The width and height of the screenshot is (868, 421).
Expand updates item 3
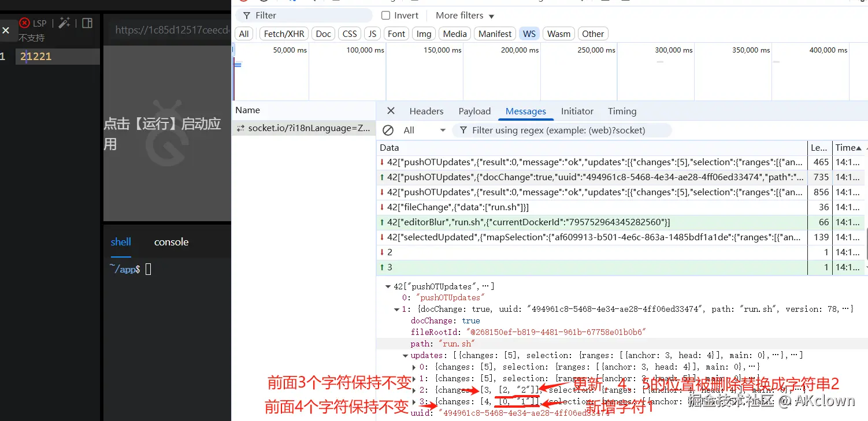[x=414, y=402]
